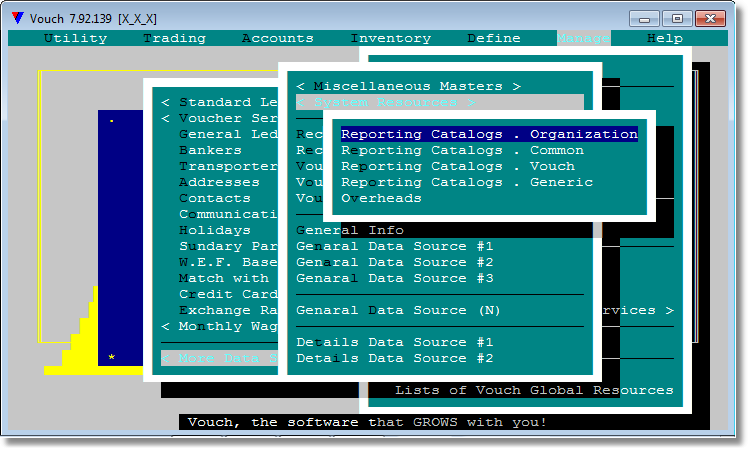Select Genaral Data Source #1
The width and height of the screenshot is (748, 450).
[395, 246]
